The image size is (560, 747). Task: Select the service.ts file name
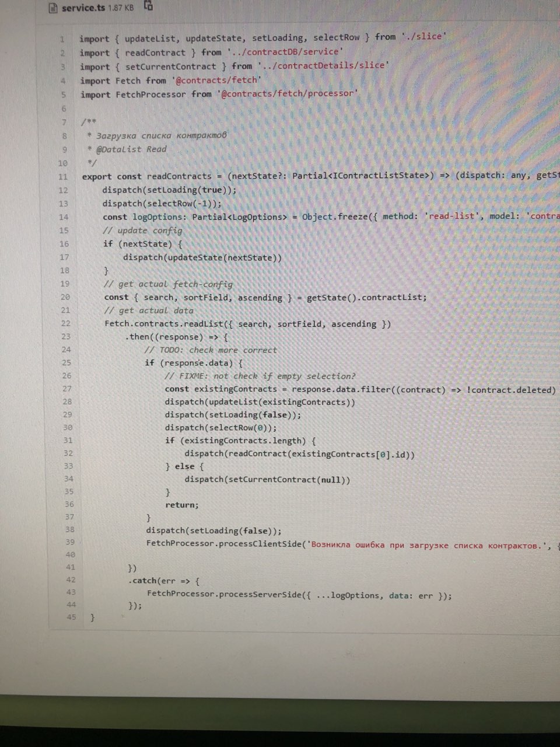[x=83, y=8]
